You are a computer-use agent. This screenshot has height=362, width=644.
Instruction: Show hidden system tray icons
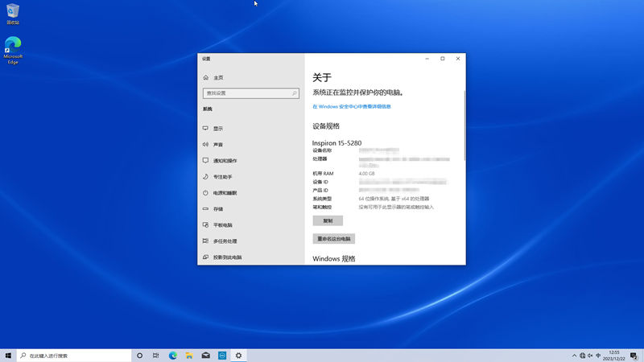coord(574,356)
